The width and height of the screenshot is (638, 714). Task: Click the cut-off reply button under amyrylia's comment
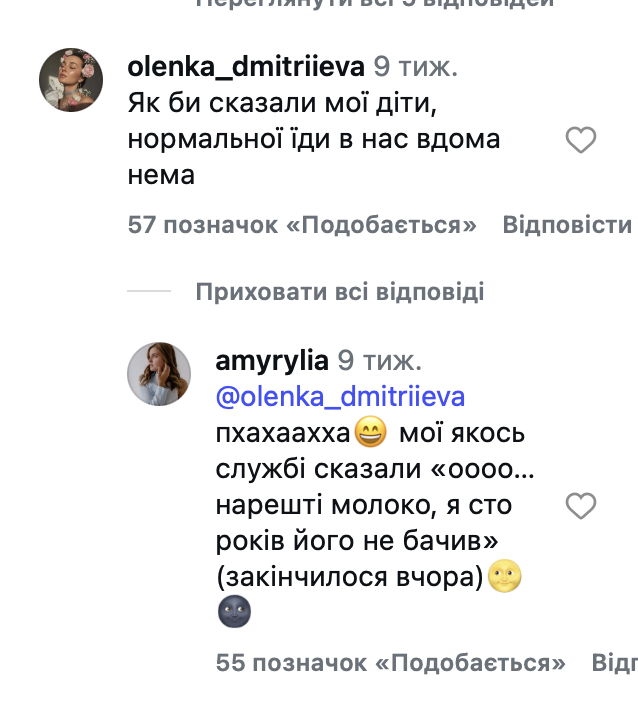coord(614,663)
